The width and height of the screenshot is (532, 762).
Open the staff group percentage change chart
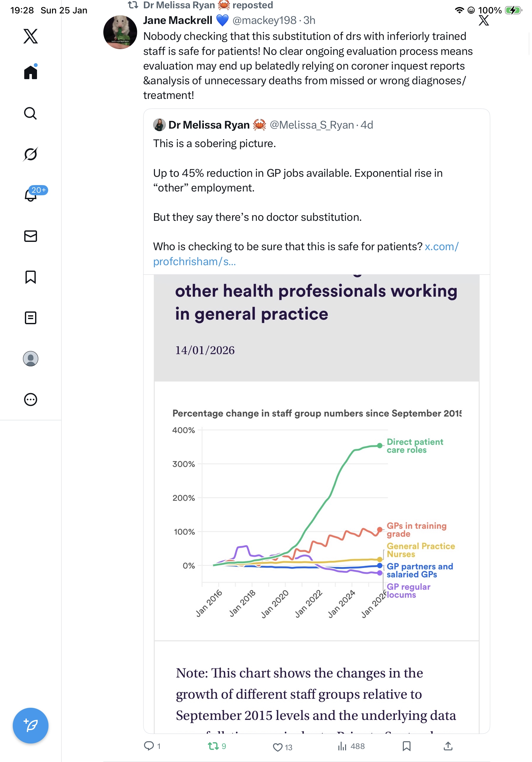coord(316,511)
